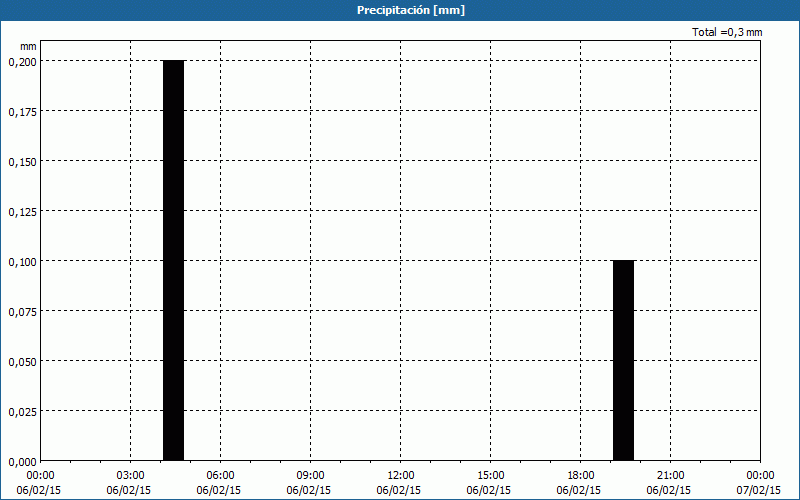The height and width of the screenshot is (500, 800).
Task: Click the tall 0,200 mm precipitation bar
Action: (x=173, y=260)
